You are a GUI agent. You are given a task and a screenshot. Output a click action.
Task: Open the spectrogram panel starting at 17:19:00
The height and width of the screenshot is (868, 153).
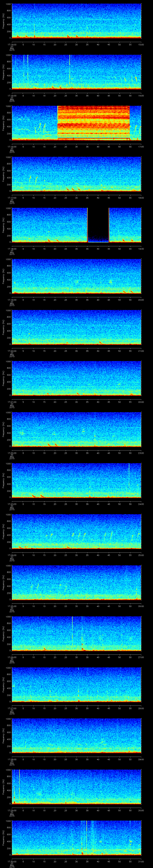[76, 276]
